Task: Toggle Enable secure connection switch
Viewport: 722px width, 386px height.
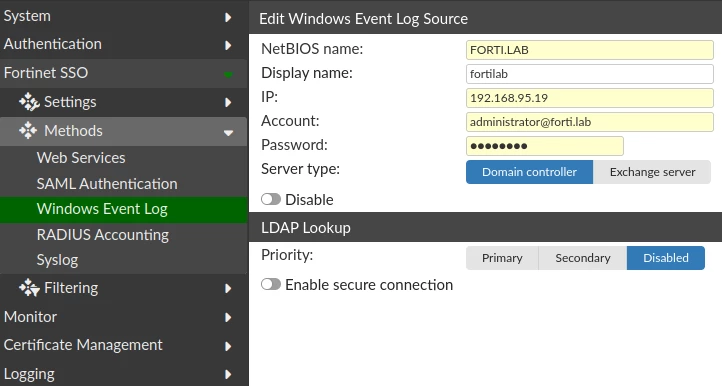Action: pos(271,284)
